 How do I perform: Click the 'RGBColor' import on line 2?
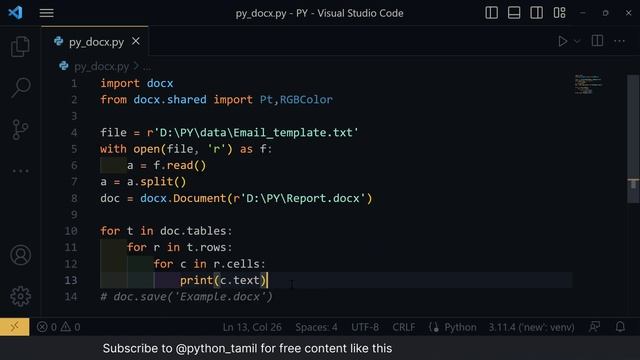[x=306, y=100]
